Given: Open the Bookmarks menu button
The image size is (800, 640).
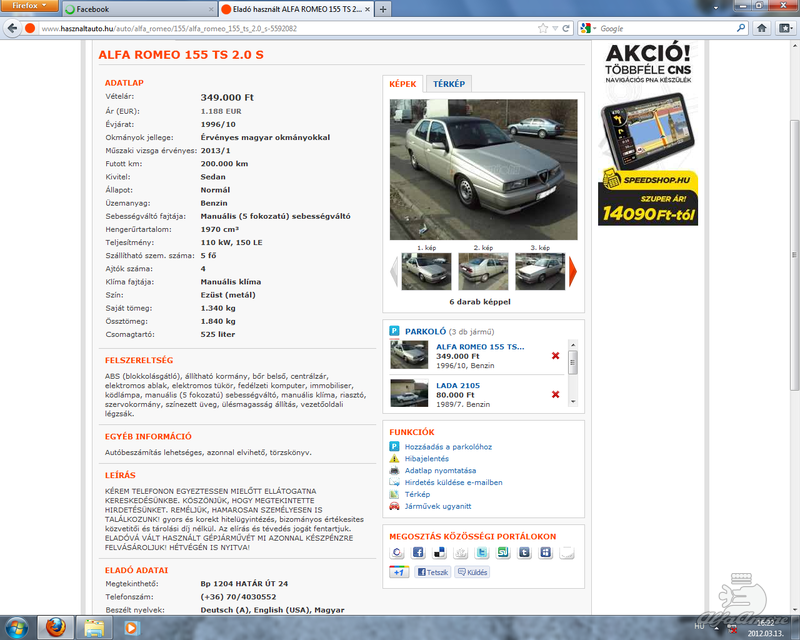Looking at the screenshot, I should 785,28.
